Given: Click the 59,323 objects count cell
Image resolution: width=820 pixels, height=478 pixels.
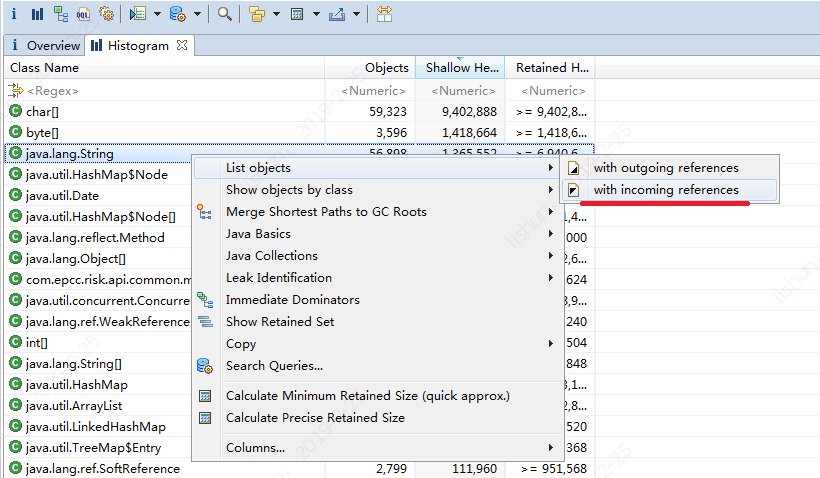Looking at the screenshot, I should [388, 111].
